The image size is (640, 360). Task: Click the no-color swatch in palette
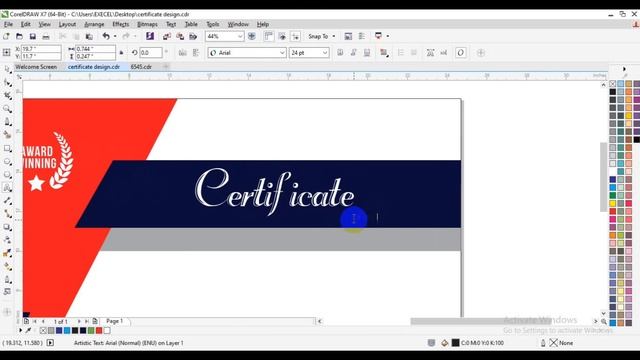tap(613, 84)
